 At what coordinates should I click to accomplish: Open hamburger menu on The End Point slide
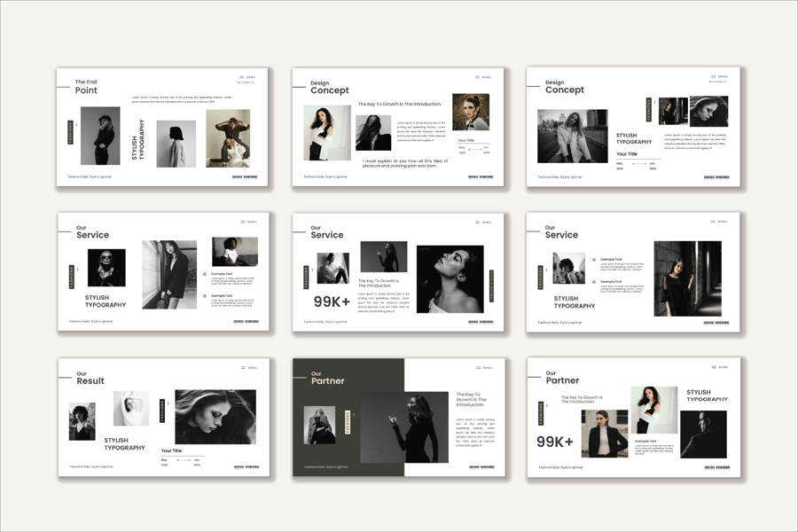(x=242, y=77)
